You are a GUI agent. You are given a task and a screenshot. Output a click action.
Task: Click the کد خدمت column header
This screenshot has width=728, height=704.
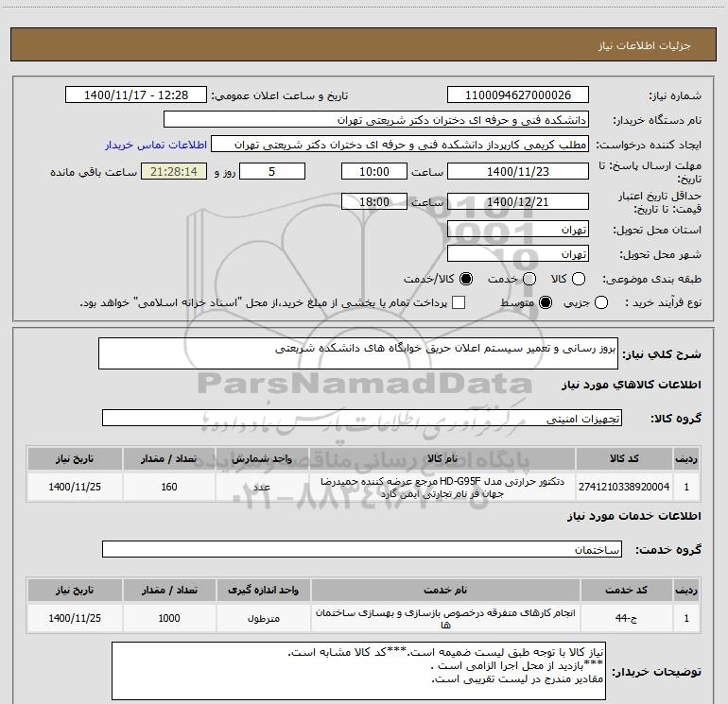[626, 591]
